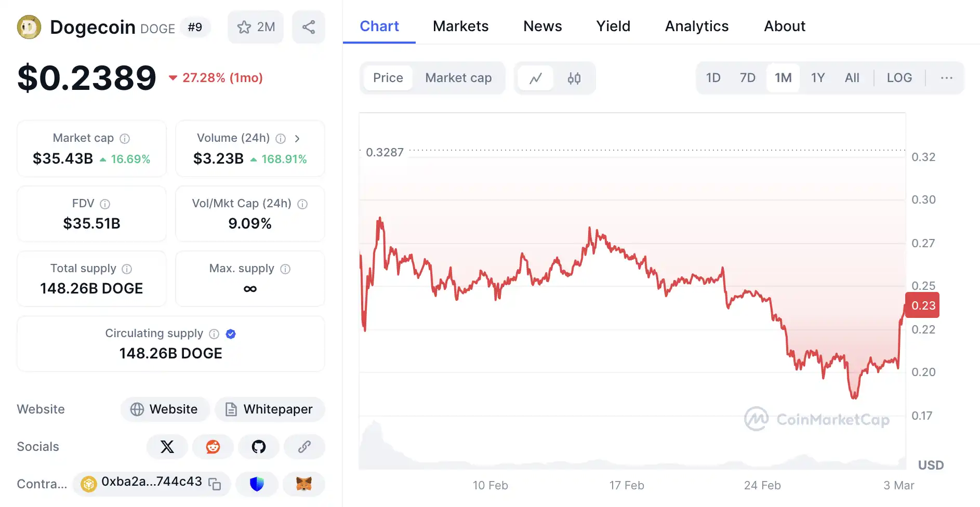The image size is (980, 507).
Task: Open the Markets tab
Action: pyautogui.click(x=460, y=26)
